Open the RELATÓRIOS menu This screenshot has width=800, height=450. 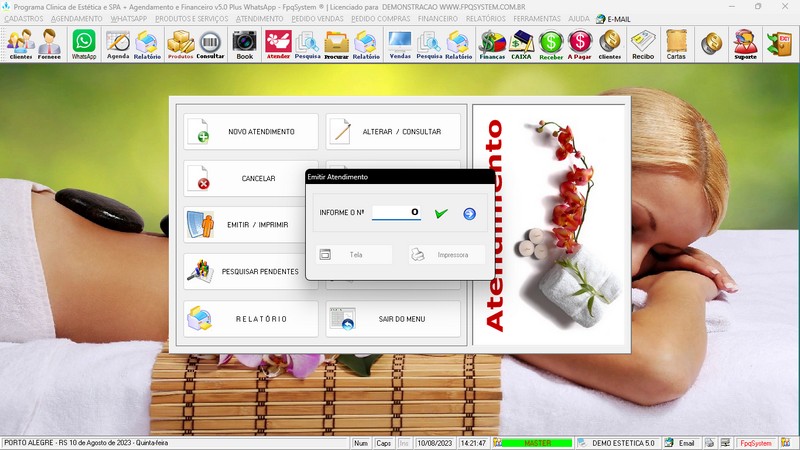pyautogui.click(x=486, y=18)
